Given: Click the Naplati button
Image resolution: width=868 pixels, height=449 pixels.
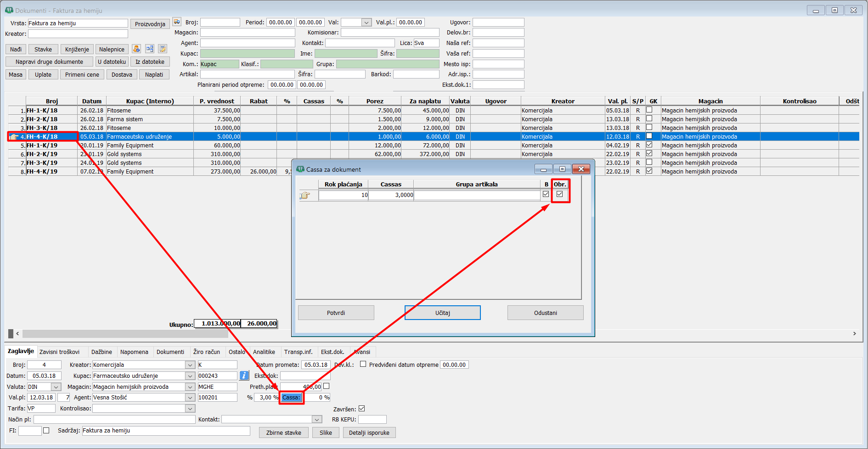Looking at the screenshot, I should [154, 74].
